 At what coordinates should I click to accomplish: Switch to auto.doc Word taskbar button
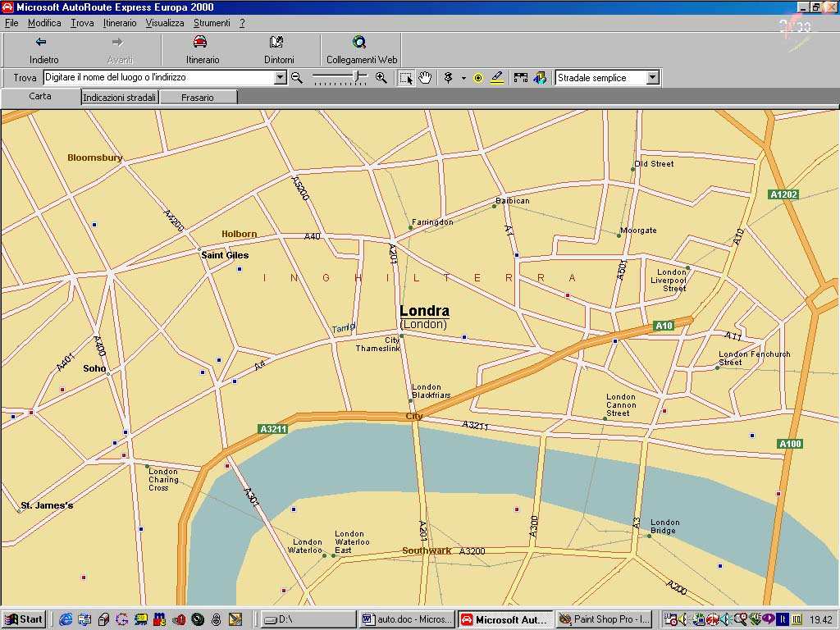[407, 620]
